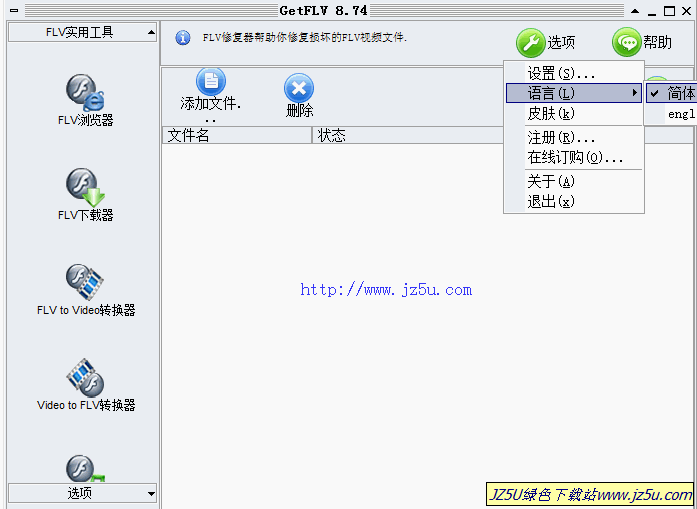Close the GetFLV window
The image size is (697, 509).
[x=687, y=11]
